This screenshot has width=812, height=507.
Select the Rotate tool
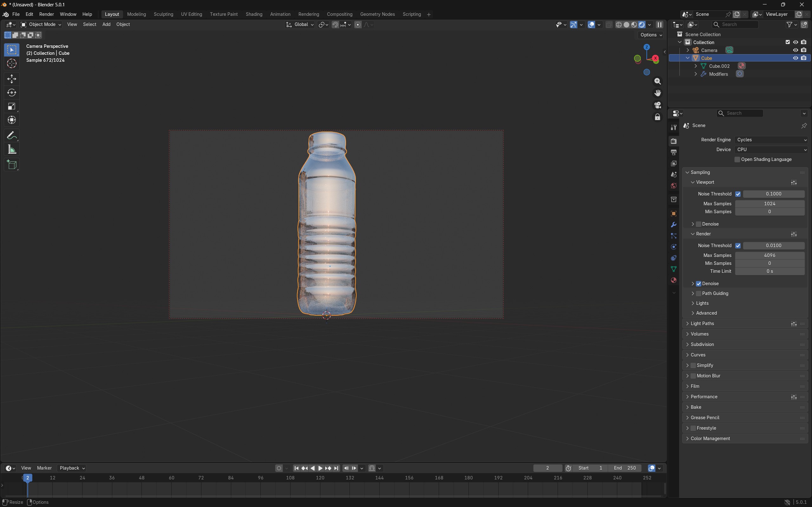[x=12, y=93]
